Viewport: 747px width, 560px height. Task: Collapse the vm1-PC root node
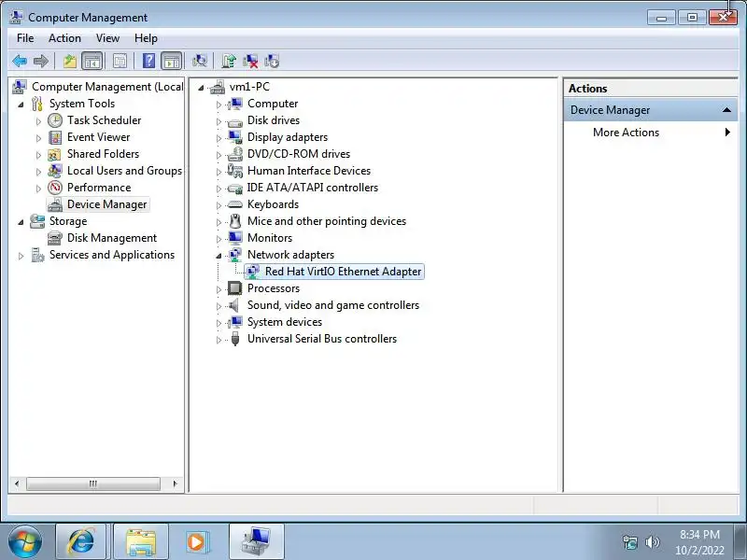(201, 88)
